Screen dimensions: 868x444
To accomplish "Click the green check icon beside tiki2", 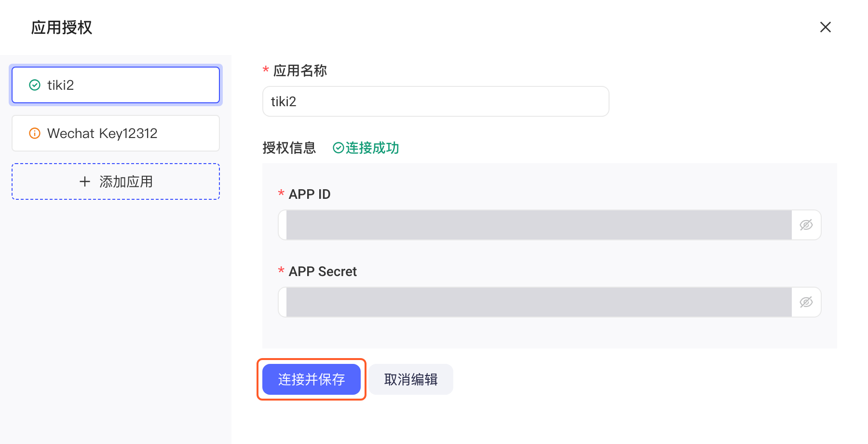I will pos(35,85).
